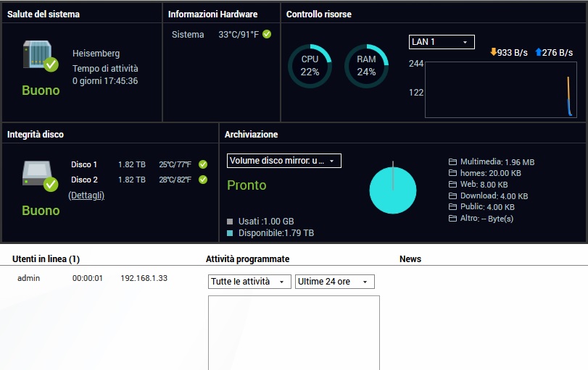This screenshot has height=370, width=588.
Task: Click the RAM usage gauge
Action: pyautogui.click(x=366, y=66)
